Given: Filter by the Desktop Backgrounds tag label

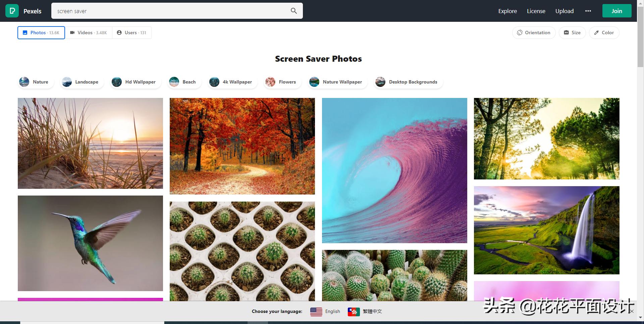Looking at the screenshot, I should pyautogui.click(x=413, y=82).
